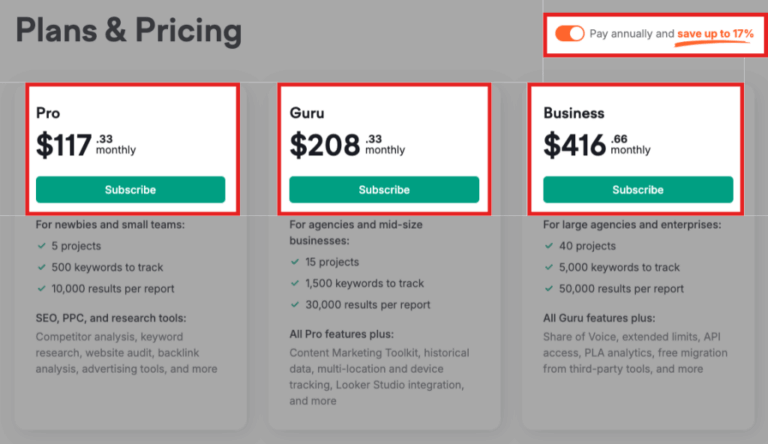Click the Plans & Pricing heading
The width and height of the screenshot is (768, 444).
pos(129,31)
